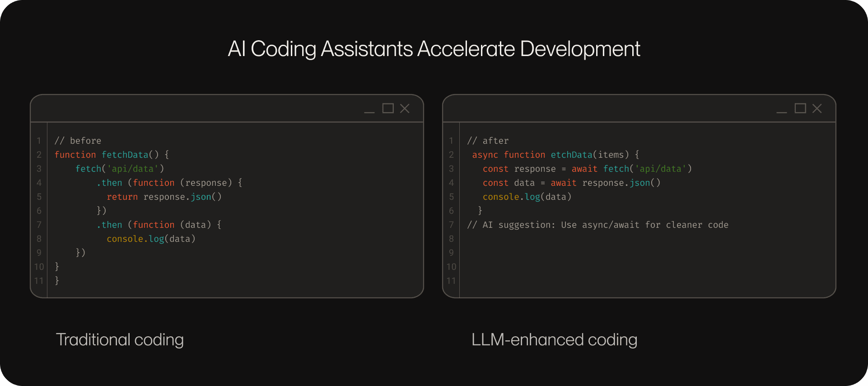
Task: Select line number 4 in left editor gutter
Action: (x=39, y=183)
